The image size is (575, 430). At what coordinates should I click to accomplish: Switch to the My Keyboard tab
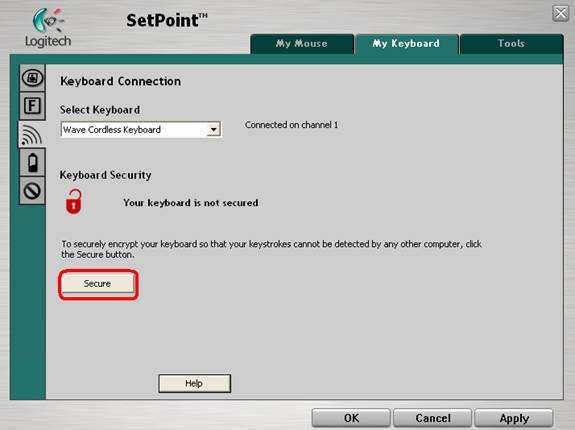[406, 44]
